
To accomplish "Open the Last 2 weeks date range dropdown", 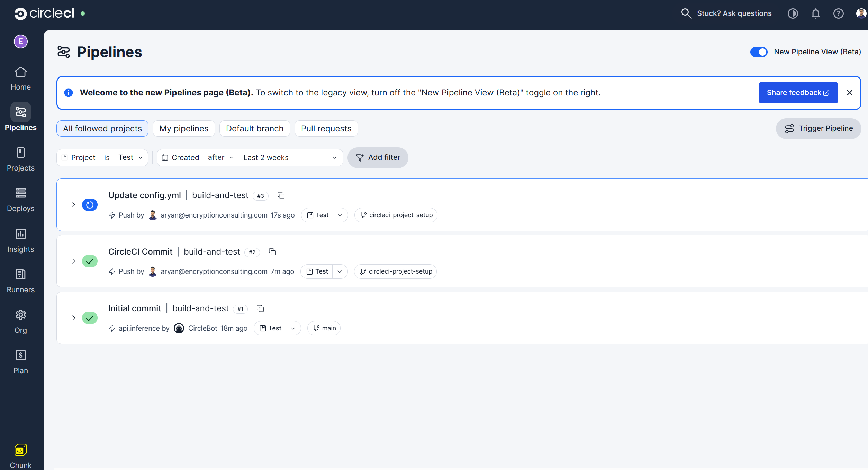I will [x=291, y=158].
